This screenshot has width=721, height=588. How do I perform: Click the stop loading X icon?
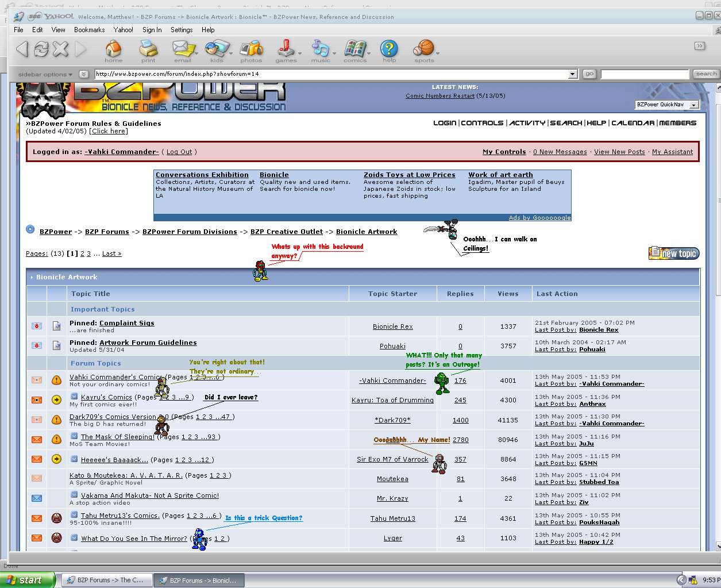tap(60, 49)
